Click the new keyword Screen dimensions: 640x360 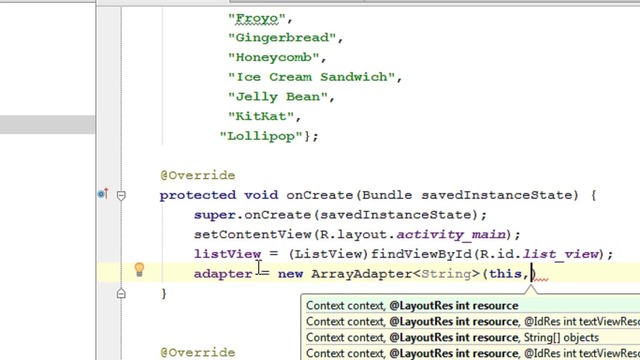click(x=290, y=273)
